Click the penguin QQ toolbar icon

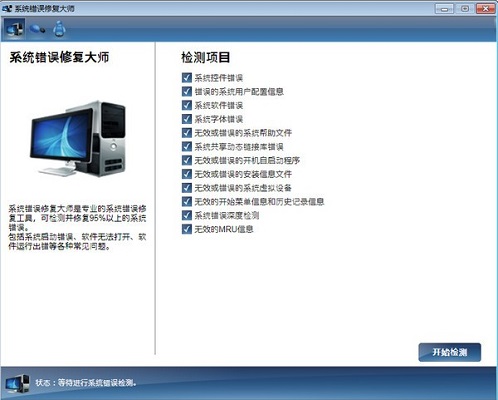pos(59,29)
